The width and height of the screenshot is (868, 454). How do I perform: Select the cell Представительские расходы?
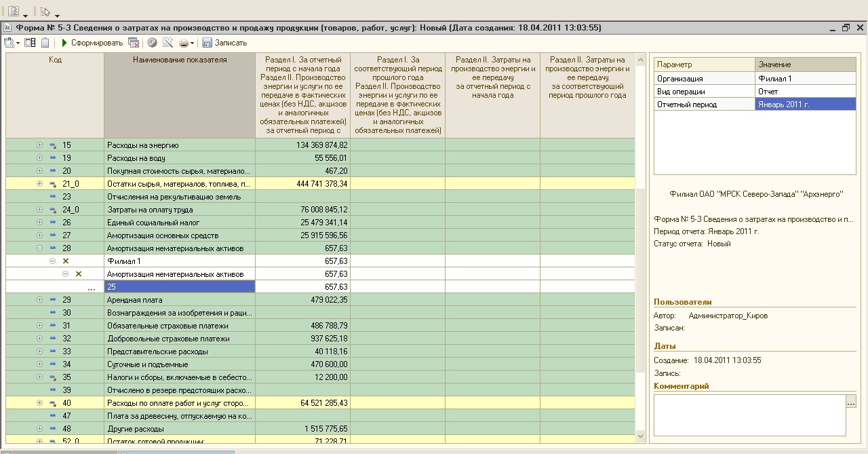point(180,352)
